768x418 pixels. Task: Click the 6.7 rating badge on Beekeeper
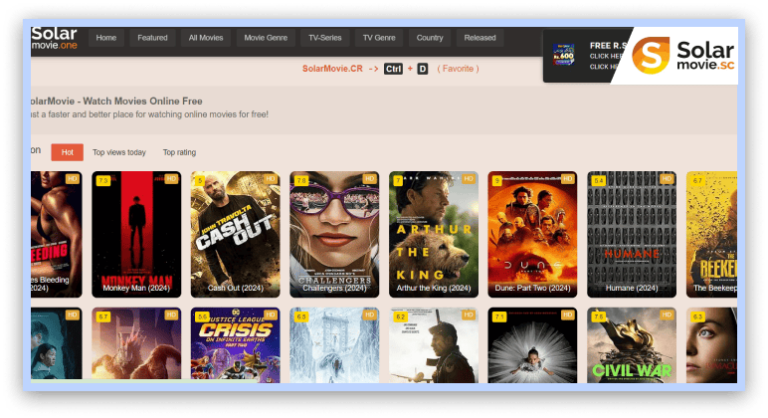pos(697,180)
